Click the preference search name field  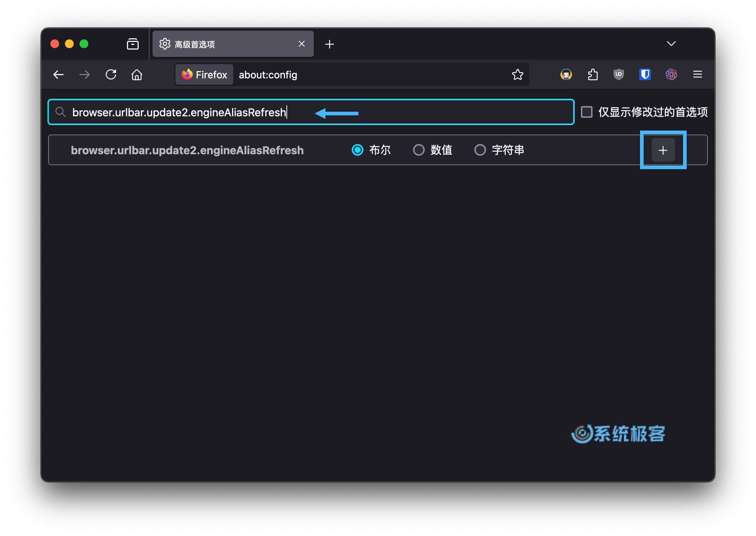point(311,112)
